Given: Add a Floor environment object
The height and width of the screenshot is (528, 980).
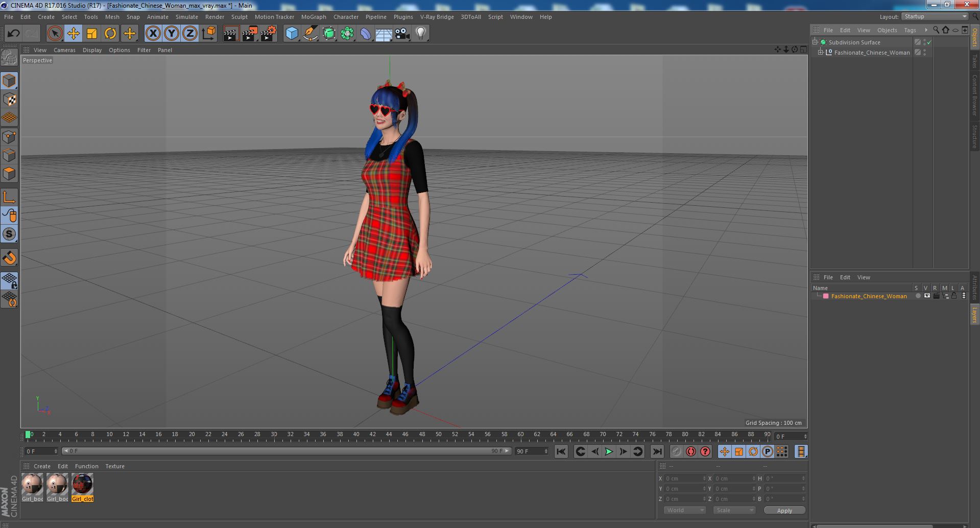Looking at the screenshot, I should coord(384,34).
